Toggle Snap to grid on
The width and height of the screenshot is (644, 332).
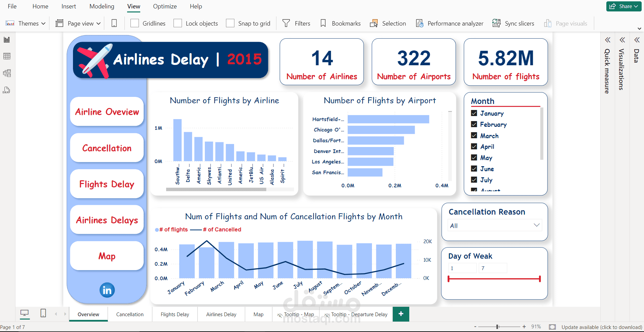pos(230,23)
